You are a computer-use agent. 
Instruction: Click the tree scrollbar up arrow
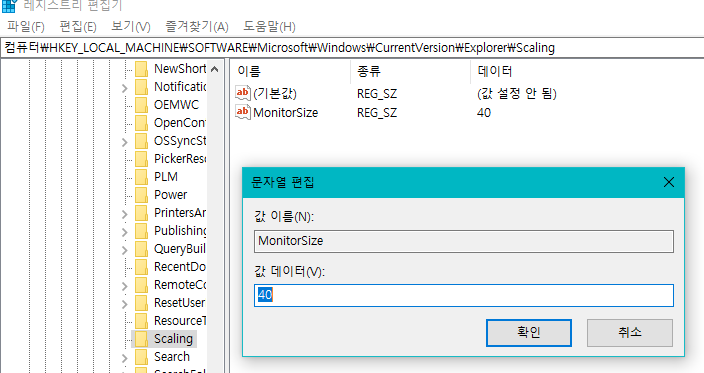click(x=215, y=69)
